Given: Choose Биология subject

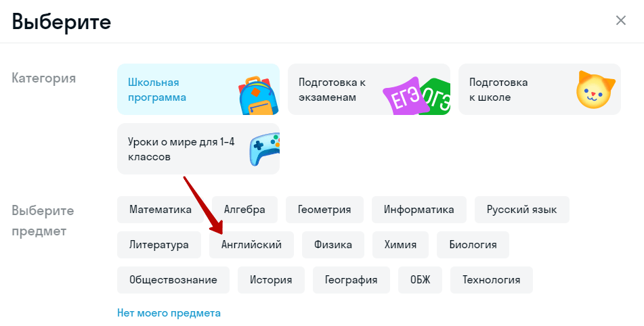Looking at the screenshot, I should [473, 245].
